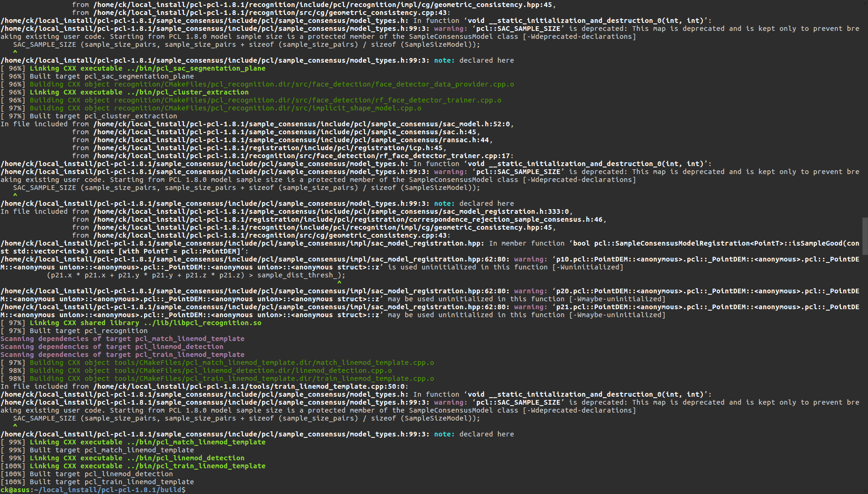This screenshot has height=494, width=868.
Task: Click the shell prompt at the bottom
Action: (93, 490)
